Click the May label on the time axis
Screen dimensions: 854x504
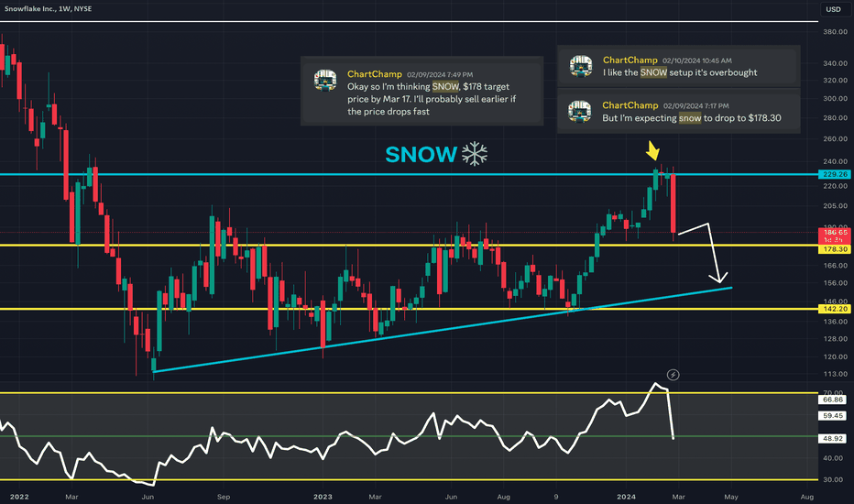pos(731,497)
